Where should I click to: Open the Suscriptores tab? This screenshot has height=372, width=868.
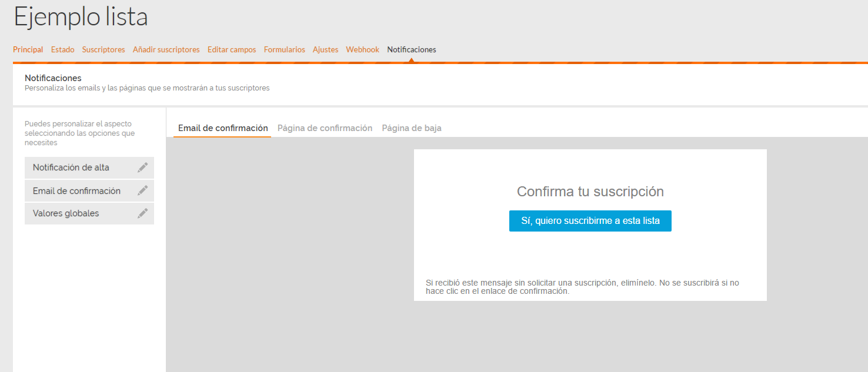point(104,50)
